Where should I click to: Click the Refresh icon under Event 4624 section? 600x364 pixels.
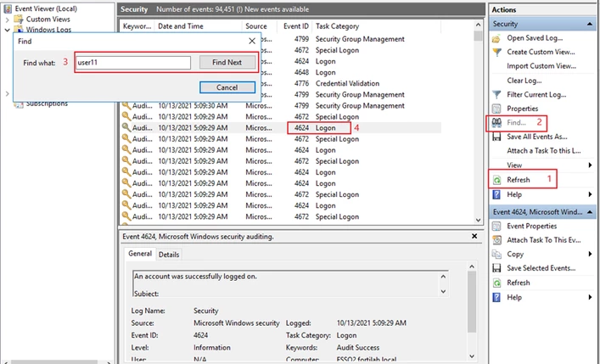point(496,283)
